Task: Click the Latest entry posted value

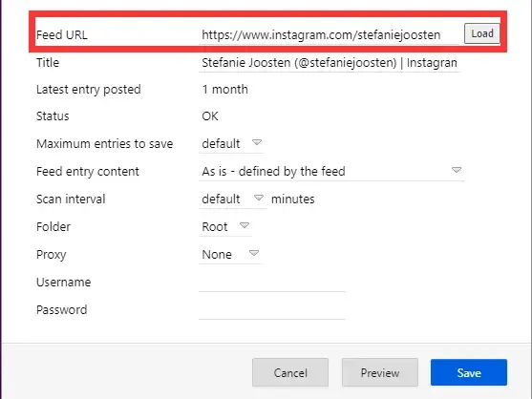Action: pos(225,90)
